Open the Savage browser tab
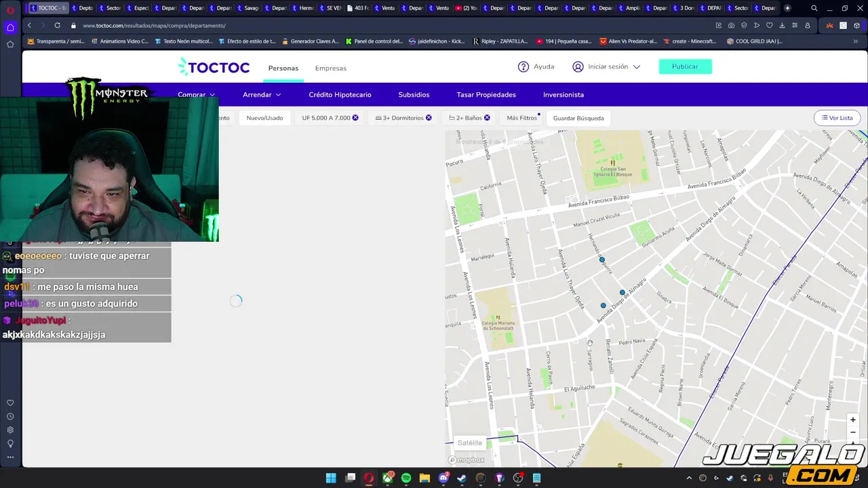 [247, 8]
